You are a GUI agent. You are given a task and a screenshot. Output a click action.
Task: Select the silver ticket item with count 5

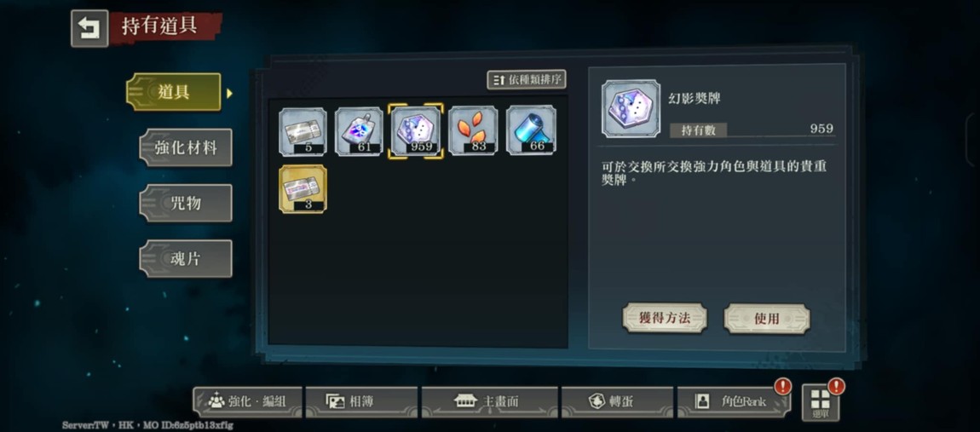click(303, 131)
